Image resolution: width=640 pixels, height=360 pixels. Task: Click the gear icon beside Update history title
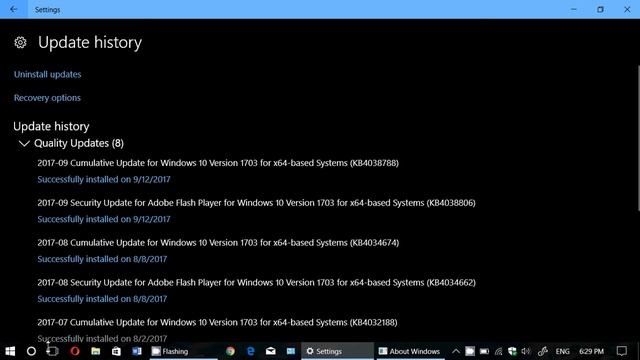pyautogui.click(x=20, y=42)
